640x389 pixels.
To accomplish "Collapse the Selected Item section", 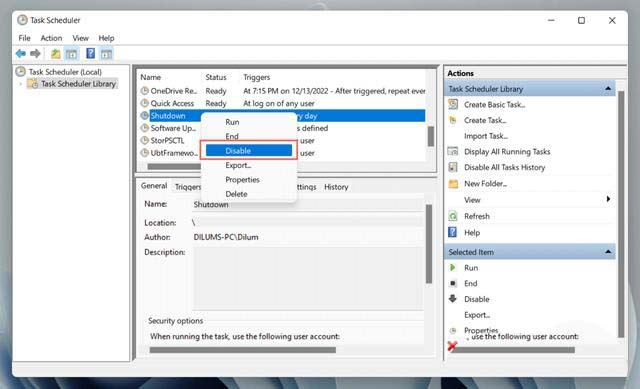I will 608,252.
